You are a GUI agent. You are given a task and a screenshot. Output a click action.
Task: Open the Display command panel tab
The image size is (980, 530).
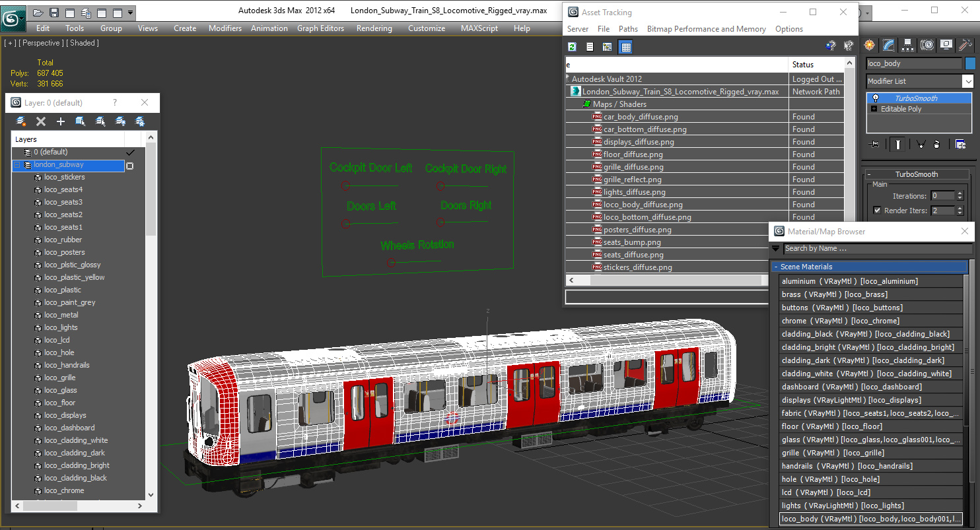[946, 45]
